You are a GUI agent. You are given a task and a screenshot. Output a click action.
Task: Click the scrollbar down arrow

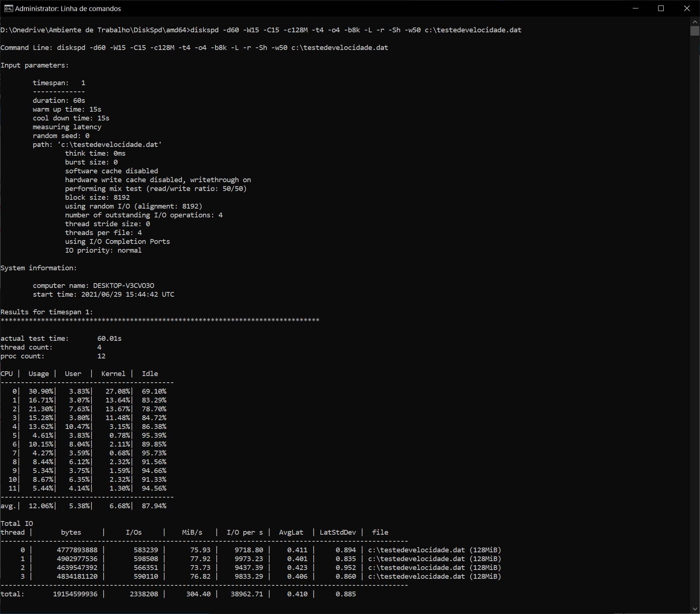pos(694,609)
